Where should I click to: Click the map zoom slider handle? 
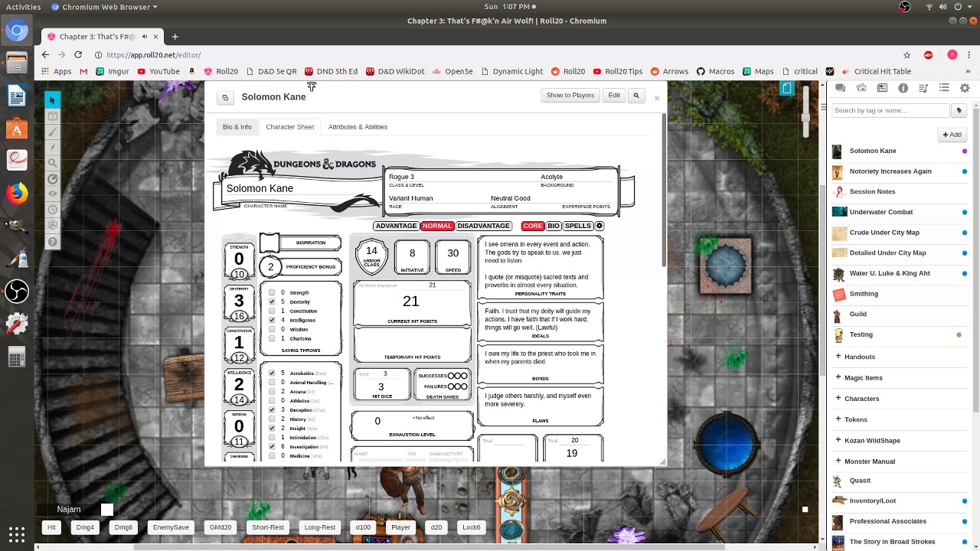[805, 116]
